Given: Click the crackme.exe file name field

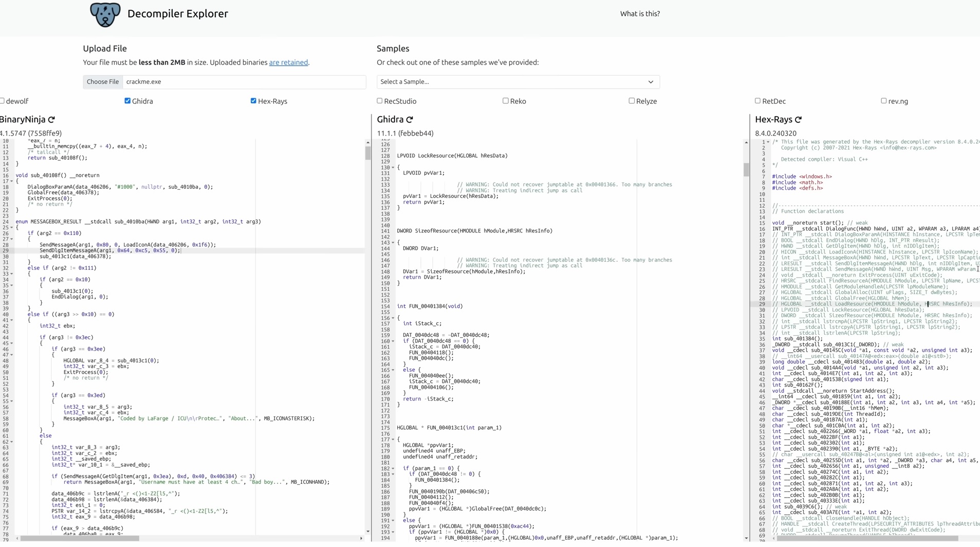Looking at the screenshot, I should (x=244, y=82).
